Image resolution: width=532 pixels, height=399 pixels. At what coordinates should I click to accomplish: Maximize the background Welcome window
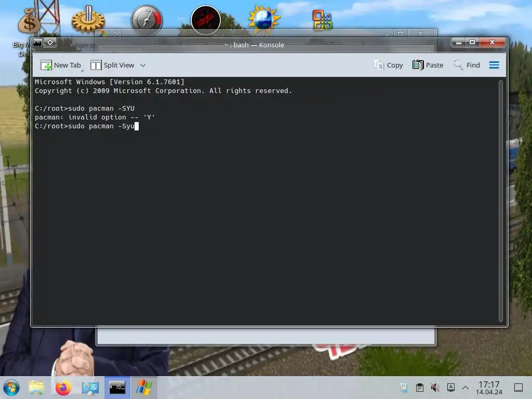(x=401, y=34)
